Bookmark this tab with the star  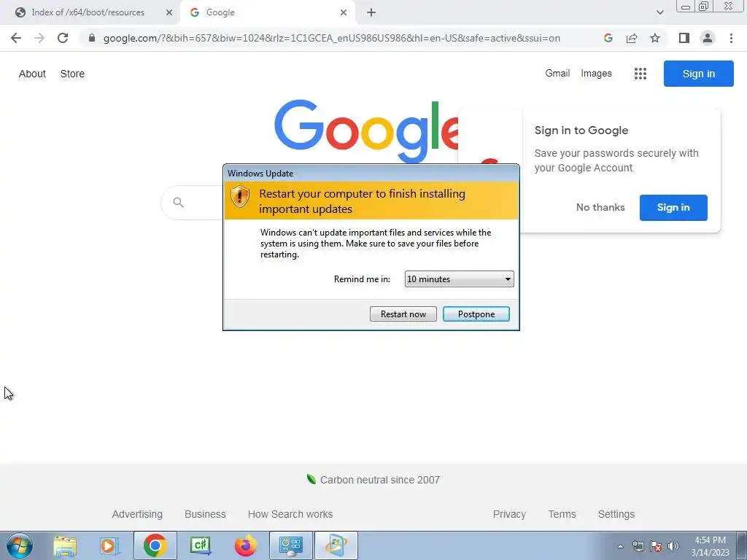655,38
